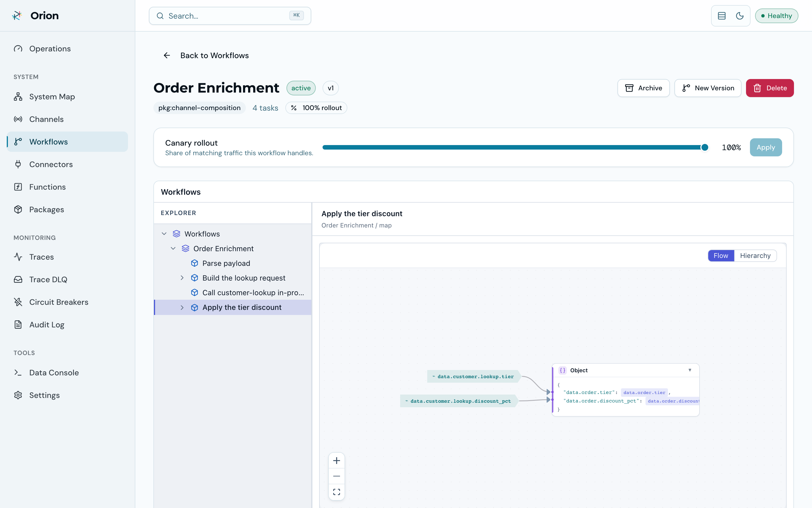Select Parse payload tree item
Image resolution: width=812 pixels, height=508 pixels.
pos(233,263)
